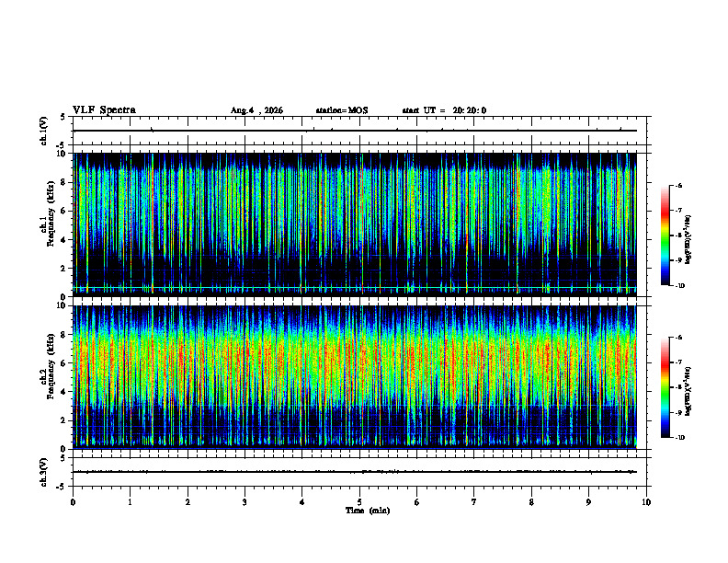Click the ch.2 "Frequency (kHz)" axis label
The width and height of the screenshot is (728, 563).
coord(51,366)
